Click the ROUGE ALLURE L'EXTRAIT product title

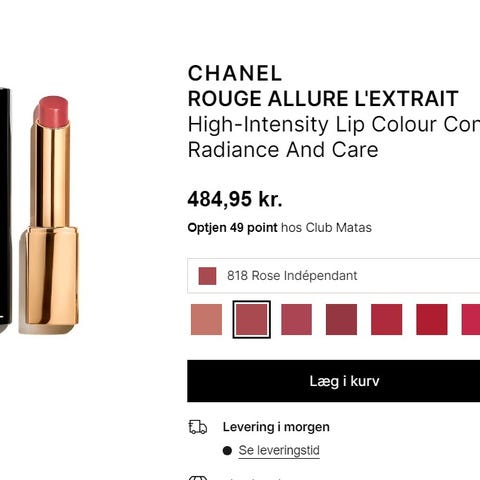pos(323,99)
